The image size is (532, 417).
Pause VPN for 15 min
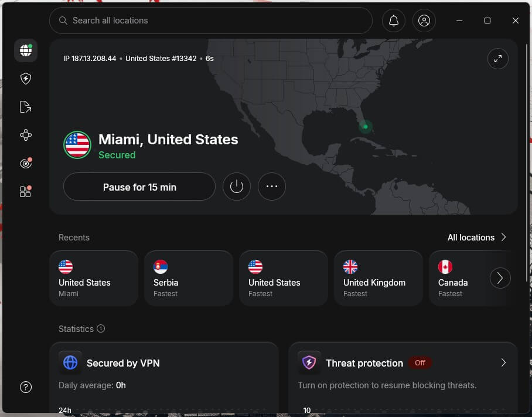coord(139,187)
